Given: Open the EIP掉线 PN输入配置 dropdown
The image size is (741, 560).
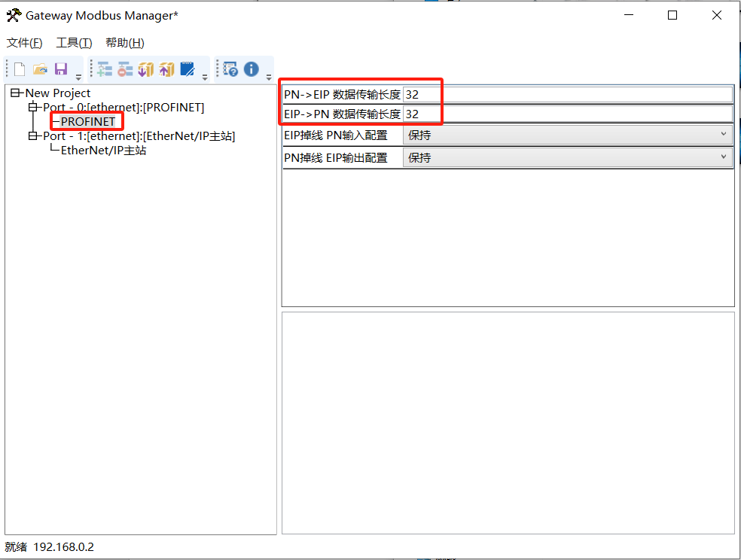Looking at the screenshot, I should [x=568, y=135].
